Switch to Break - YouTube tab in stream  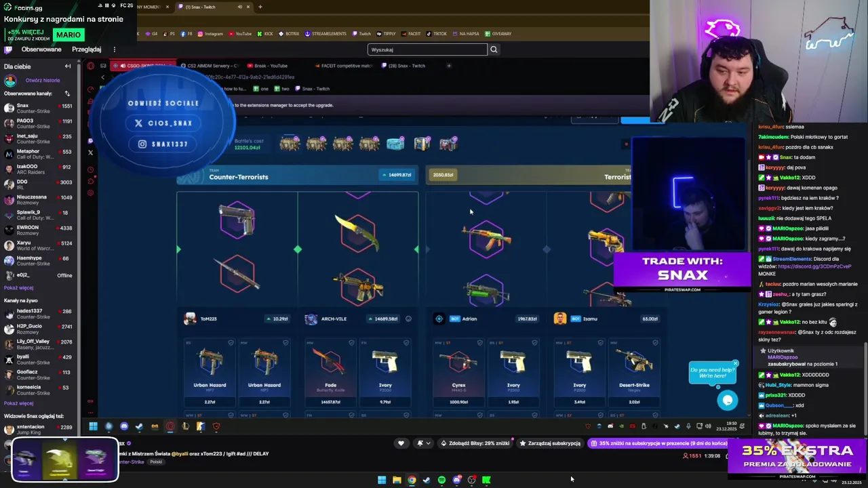[x=267, y=66]
